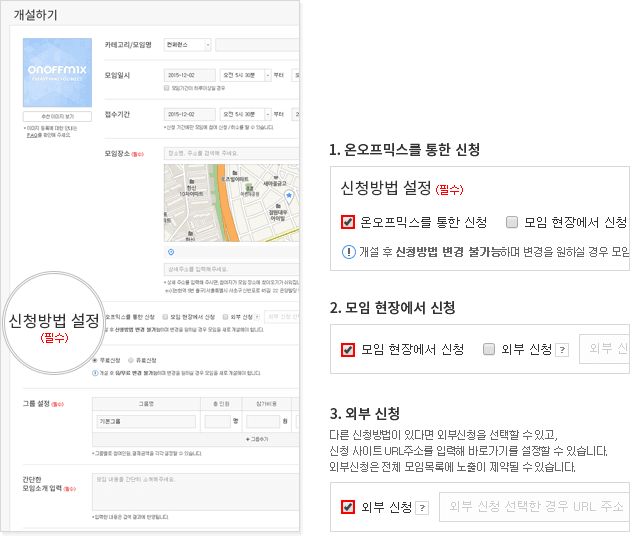The image size is (630, 536).
Task: Check 외부 신청 in the left form
Action: (225, 317)
